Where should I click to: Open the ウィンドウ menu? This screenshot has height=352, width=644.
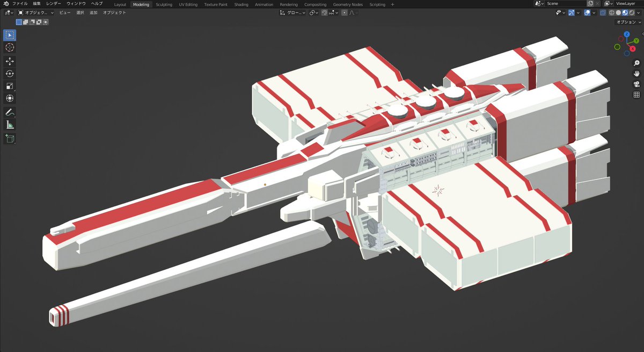click(76, 4)
